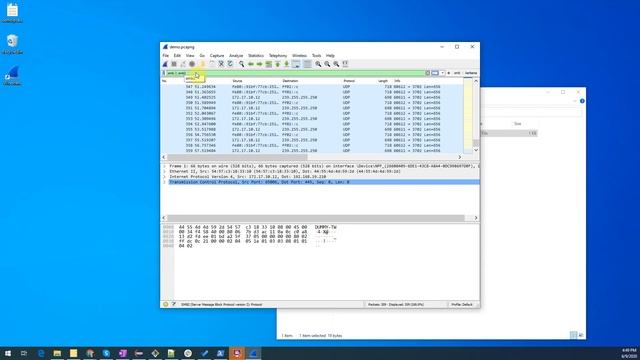Screen dimensions: 640x360
Task: Click the packet details horizontal scrollbar
Action: (x=316, y=218)
